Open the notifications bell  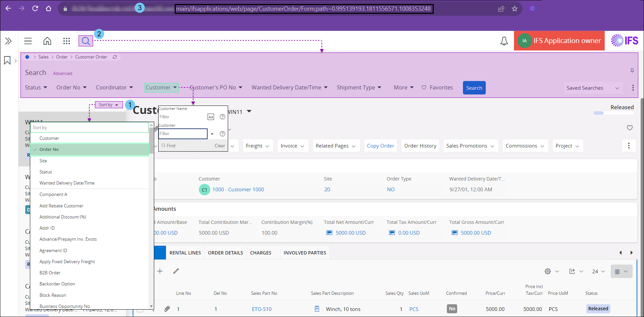(x=504, y=41)
